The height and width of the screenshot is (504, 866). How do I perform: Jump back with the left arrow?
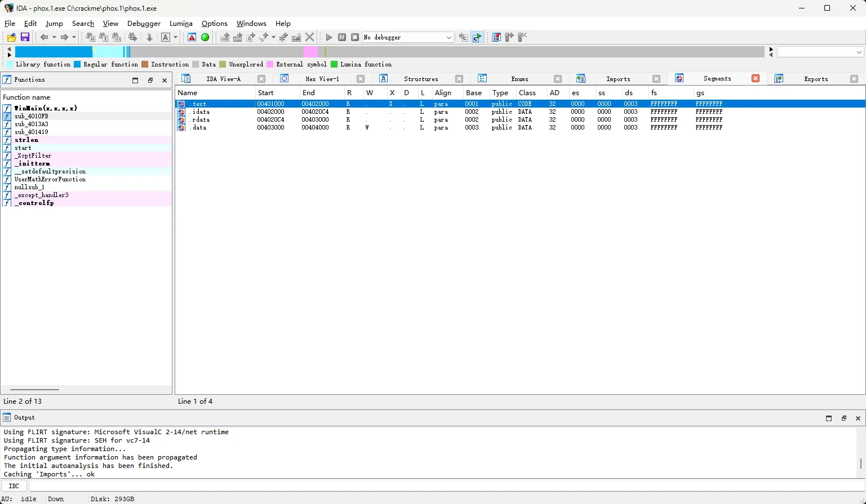(44, 37)
